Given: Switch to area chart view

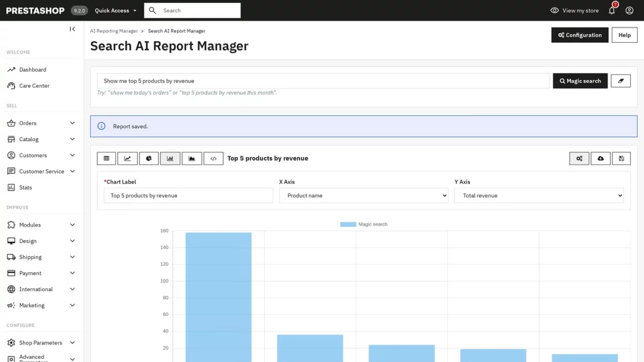Looking at the screenshot, I should 192,158.
